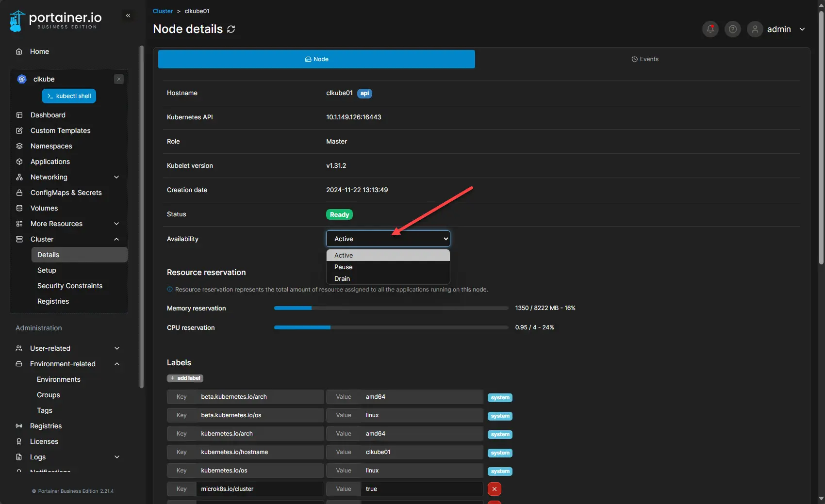The width and height of the screenshot is (825, 504).
Task: Open the Availability dropdown
Action: pos(388,239)
